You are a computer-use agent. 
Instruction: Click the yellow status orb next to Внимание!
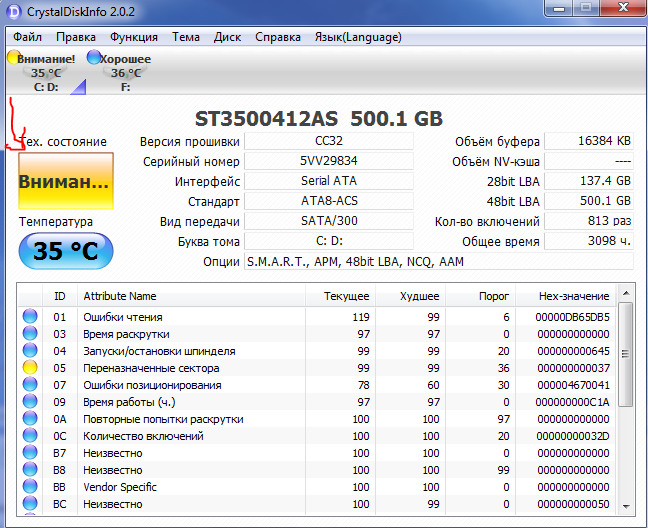coord(14,57)
